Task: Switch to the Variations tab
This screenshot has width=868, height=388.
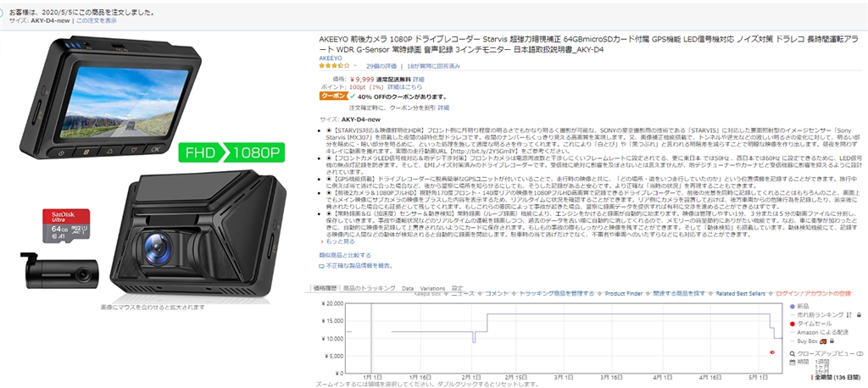Action: coord(432,288)
